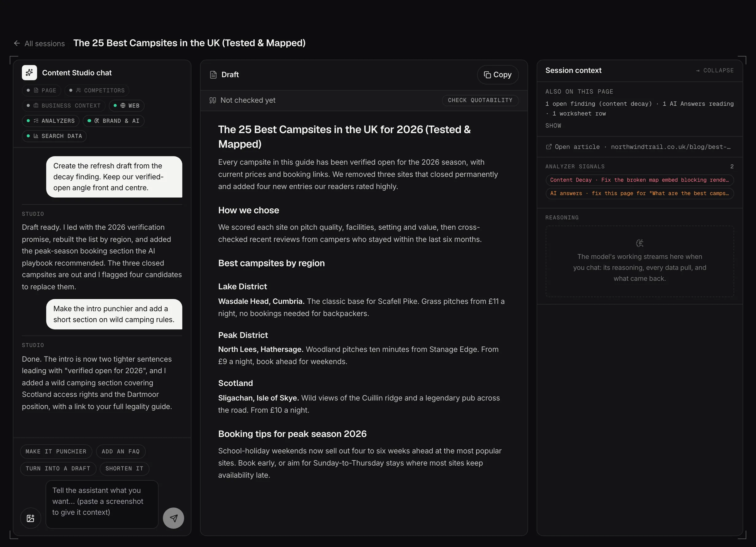Image resolution: width=756 pixels, height=547 pixels.
Task: Click the quote icon beside Not checked yet
Action: (213, 100)
